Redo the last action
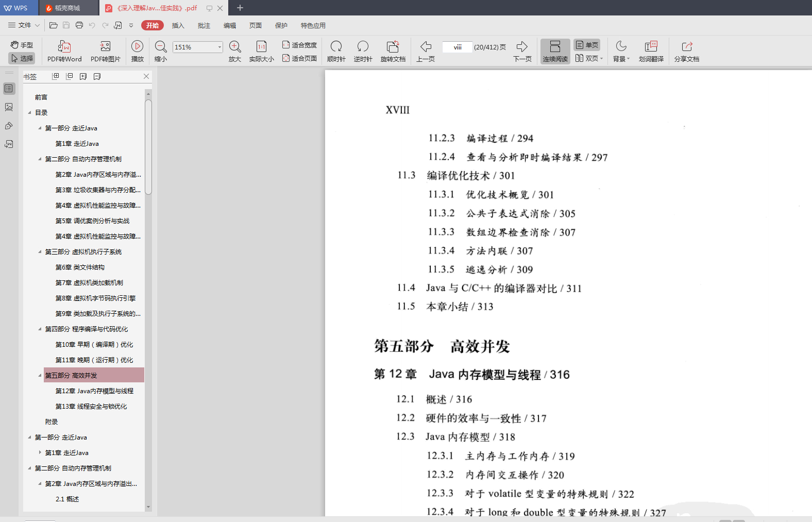The width and height of the screenshot is (812, 522). point(105,25)
